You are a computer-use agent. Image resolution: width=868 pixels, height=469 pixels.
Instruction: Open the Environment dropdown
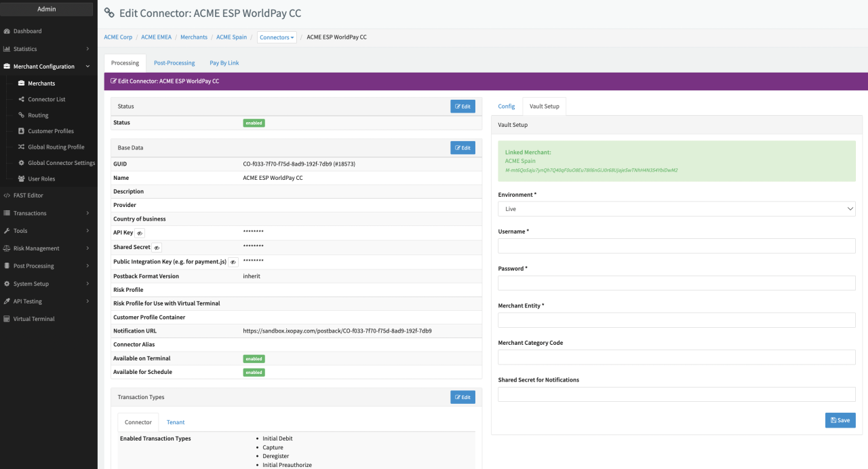pos(676,209)
